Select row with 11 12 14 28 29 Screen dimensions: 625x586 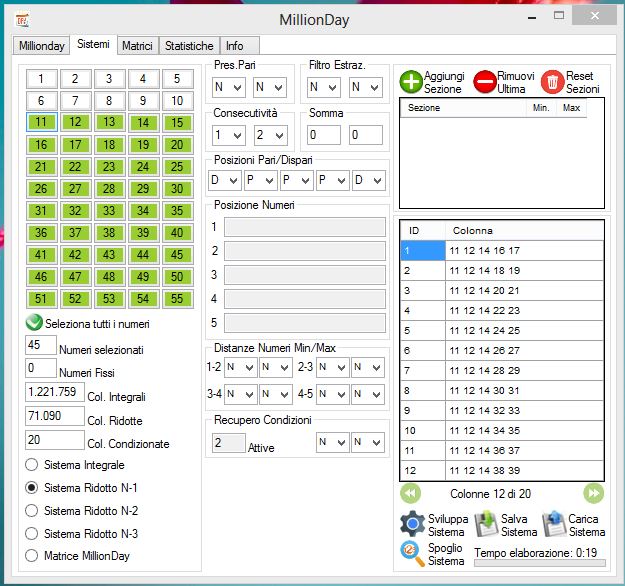click(x=502, y=371)
